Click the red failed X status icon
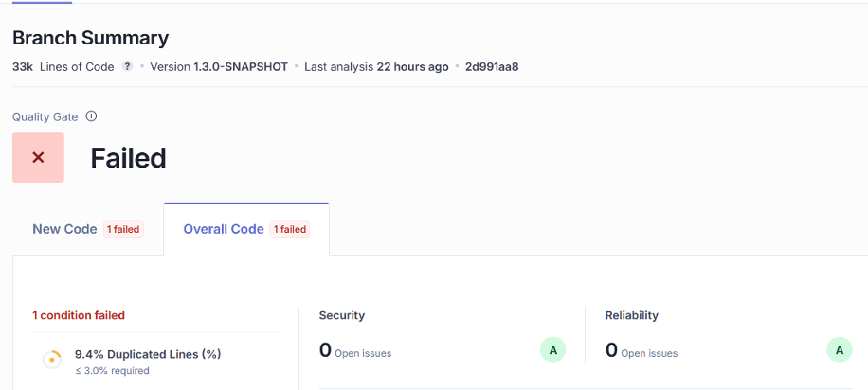The height and width of the screenshot is (390, 868). point(38,157)
